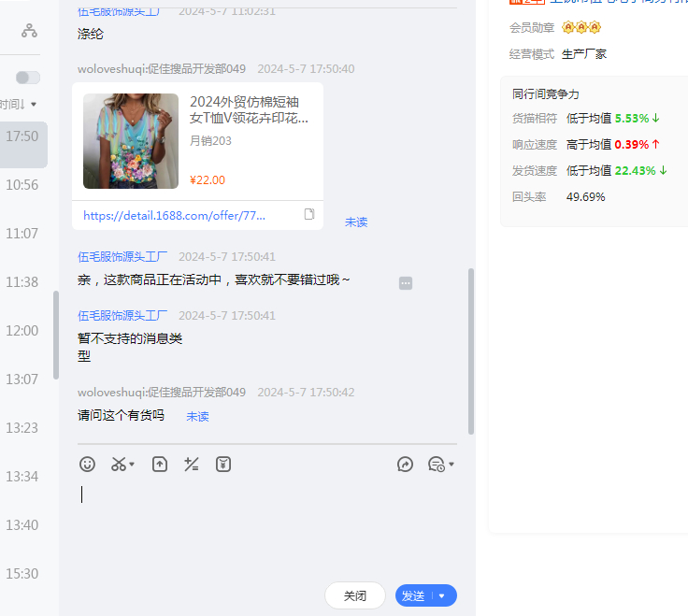Select the 10:56 conversation
The height and width of the screenshot is (616, 688).
21,185
